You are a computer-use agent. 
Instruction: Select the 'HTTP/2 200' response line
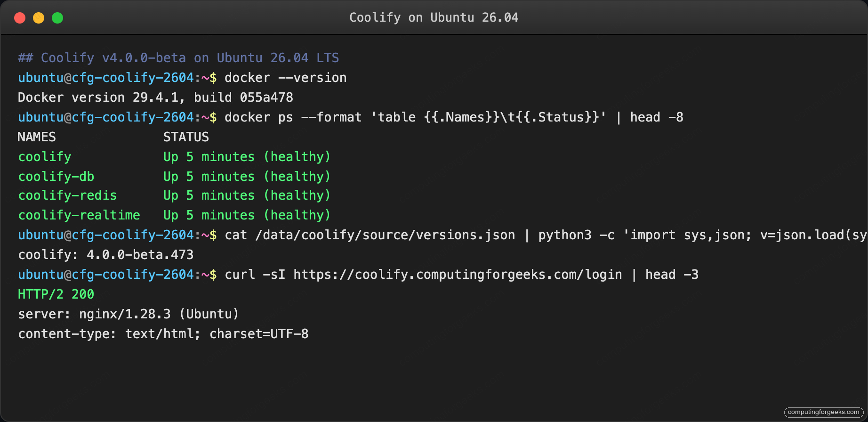(x=56, y=294)
